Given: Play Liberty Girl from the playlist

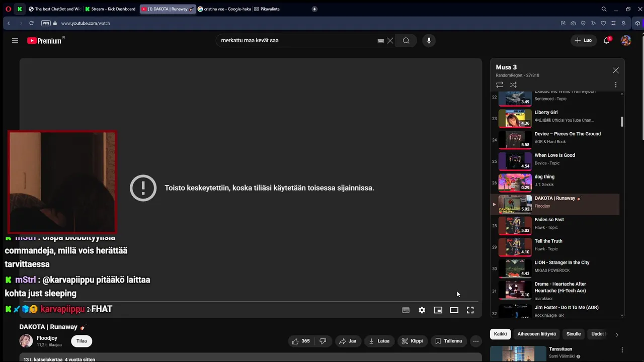Looking at the screenshot, I should click(x=554, y=118).
